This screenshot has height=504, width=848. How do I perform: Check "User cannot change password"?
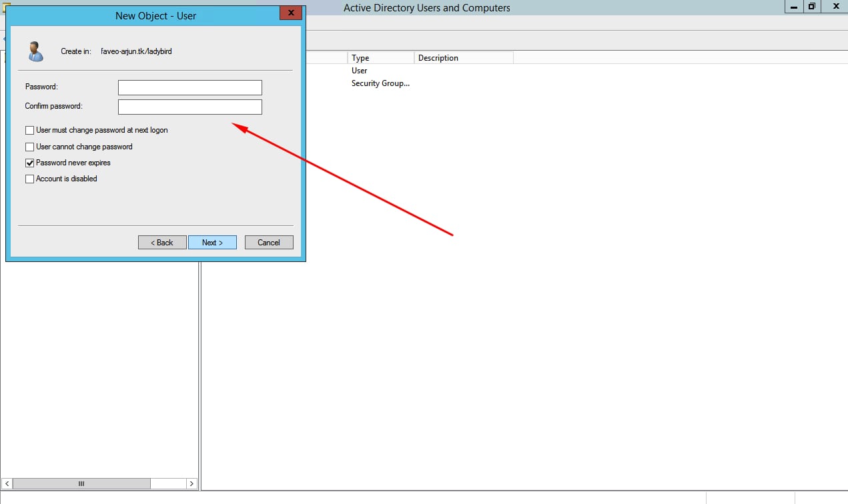29,146
